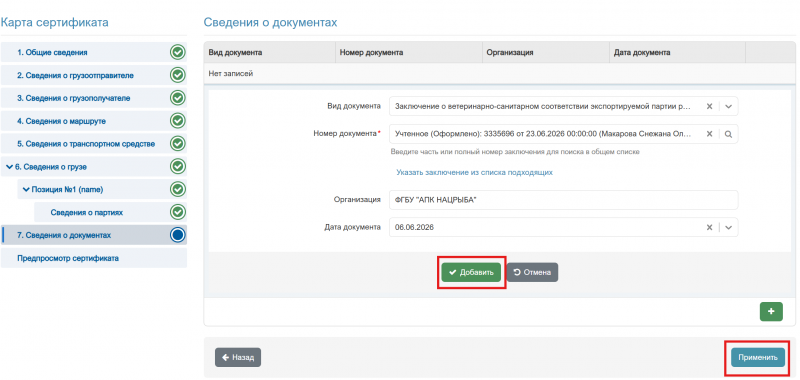Select Сведения о партиях tree item
The width and height of the screenshot is (800, 380).
[110, 212]
